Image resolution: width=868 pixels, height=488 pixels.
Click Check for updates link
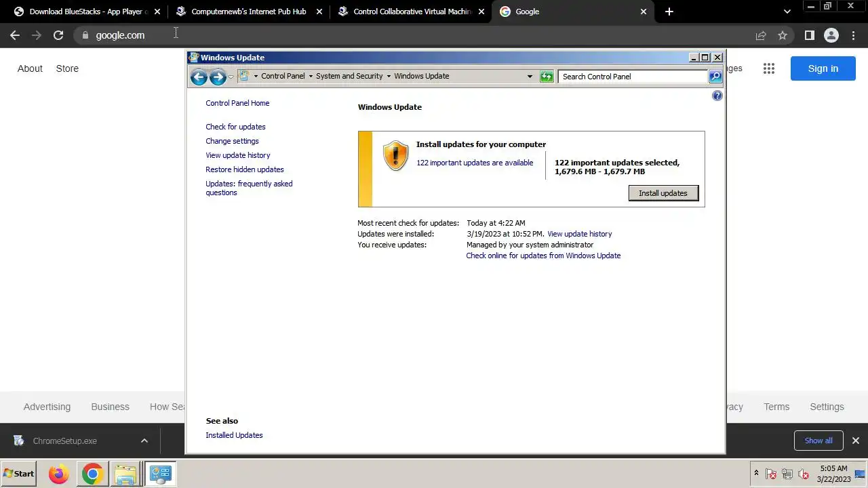click(x=235, y=127)
